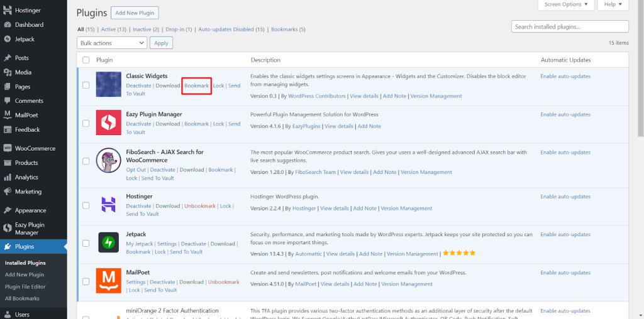The height and width of the screenshot is (319, 644).
Task: Bookmark the Classic Widgets plugin
Action: coord(197,85)
